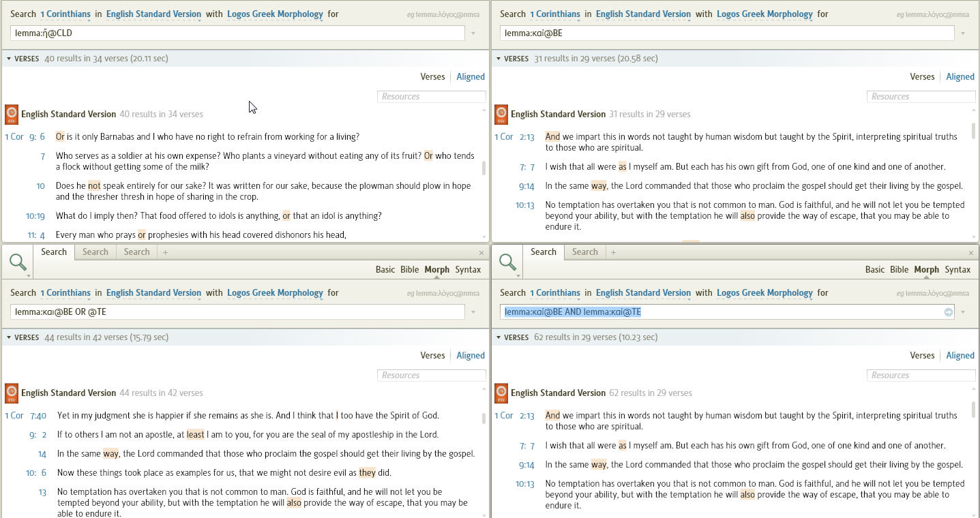Switch to Syntax search type in the bottom-right panel

[x=957, y=270]
